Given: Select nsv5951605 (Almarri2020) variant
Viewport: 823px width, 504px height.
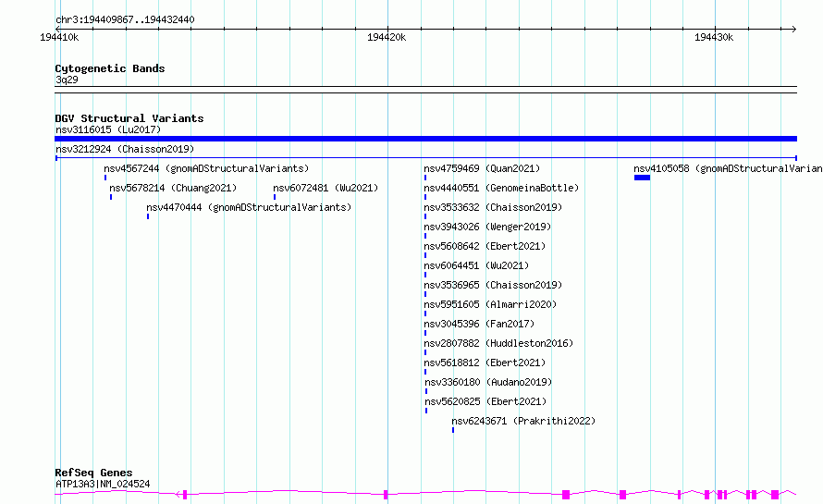Looking at the screenshot, I should tap(490, 304).
